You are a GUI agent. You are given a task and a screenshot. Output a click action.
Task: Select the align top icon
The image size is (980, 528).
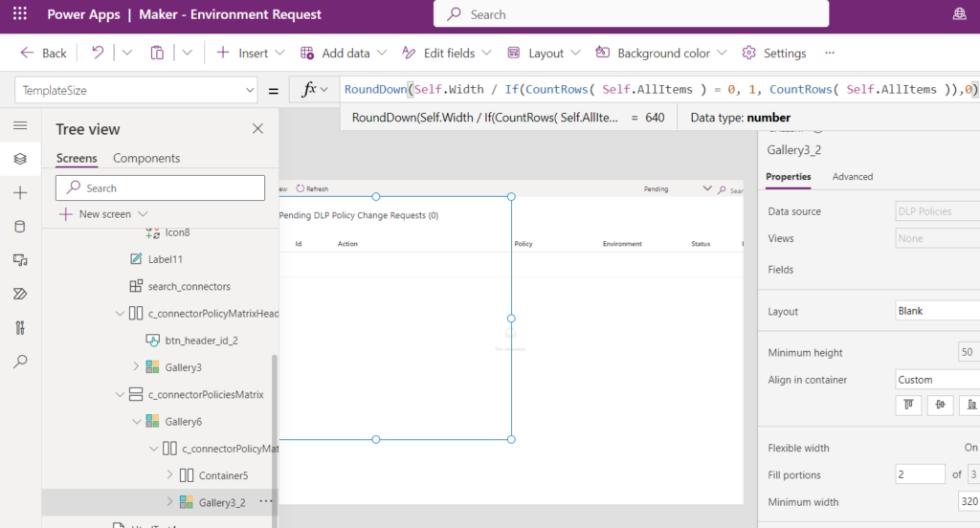(x=908, y=405)
